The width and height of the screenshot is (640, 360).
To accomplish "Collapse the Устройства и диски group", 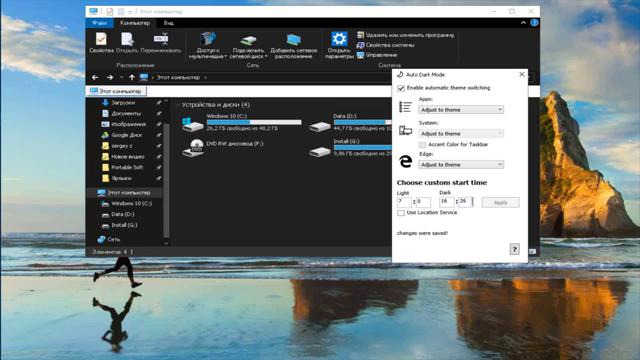I will (178, 105).
